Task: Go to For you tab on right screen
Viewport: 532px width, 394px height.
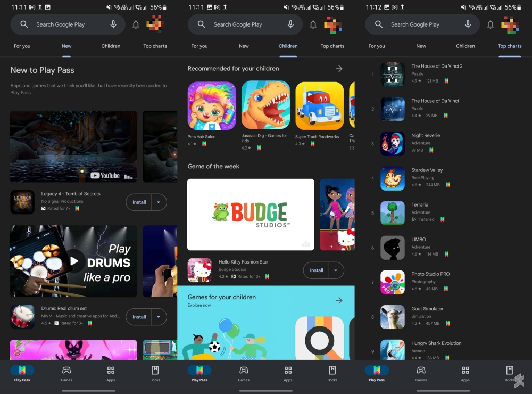Action: click(377, 46)
